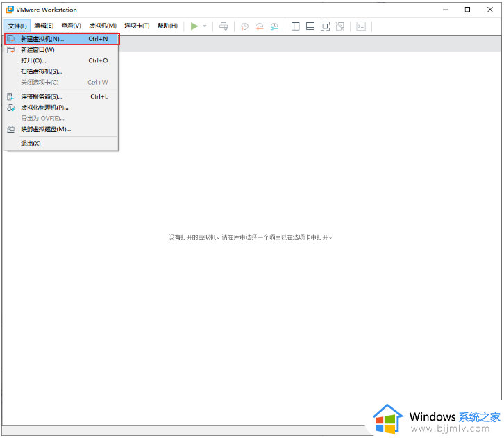Click the virtualize physical machine menu icon

coord(11,108)
